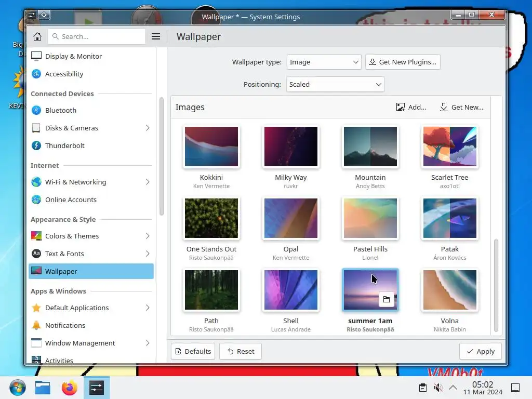
Task: Select the Milky Way wallpaper thumbnail
Action: (x=291, y=147)
